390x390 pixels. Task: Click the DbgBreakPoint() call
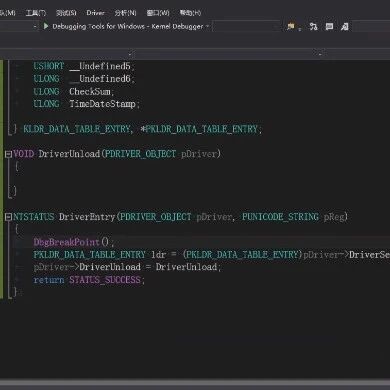coord(71,242)
